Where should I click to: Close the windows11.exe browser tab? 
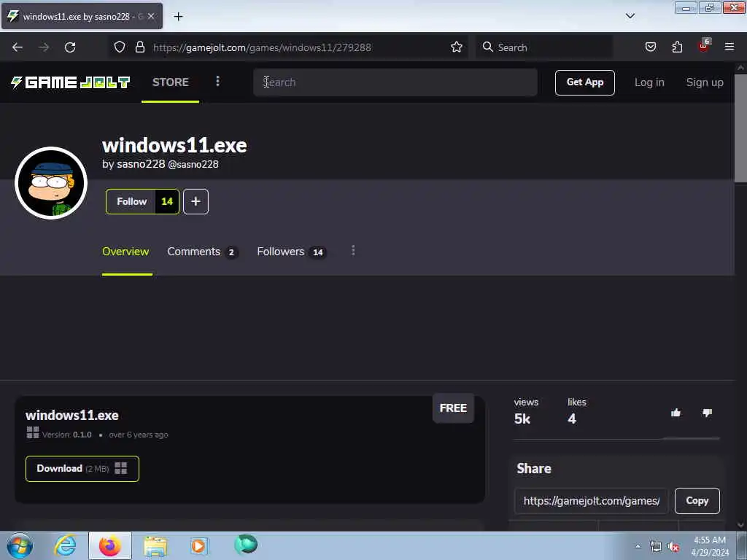click(x=151, y=16)
